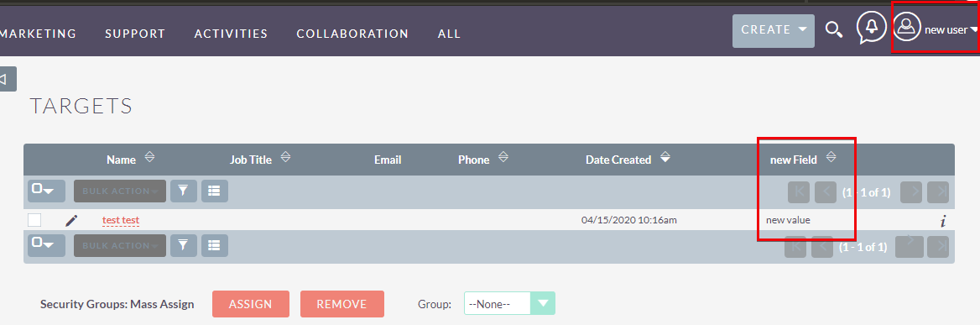Click the new Field column header
The height and width of the screenshot is (325, 980).
pyautogui.click(x=793, y=160)
